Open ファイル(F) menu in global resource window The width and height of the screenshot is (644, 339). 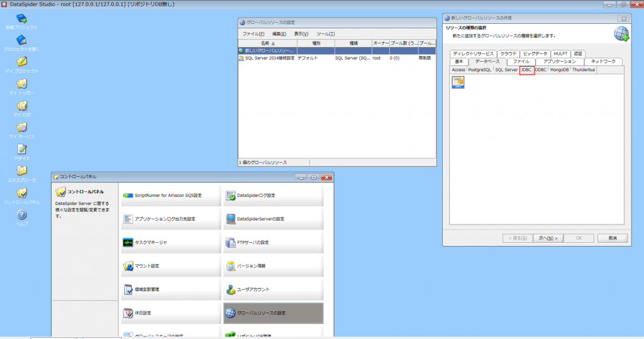(253, 34)
